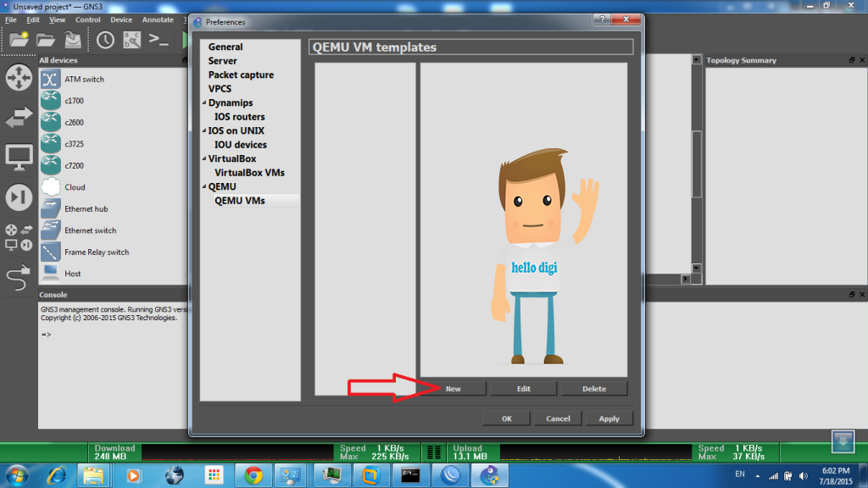
Task: Open Chrome from the taskbar
Action: coord(253,475)
